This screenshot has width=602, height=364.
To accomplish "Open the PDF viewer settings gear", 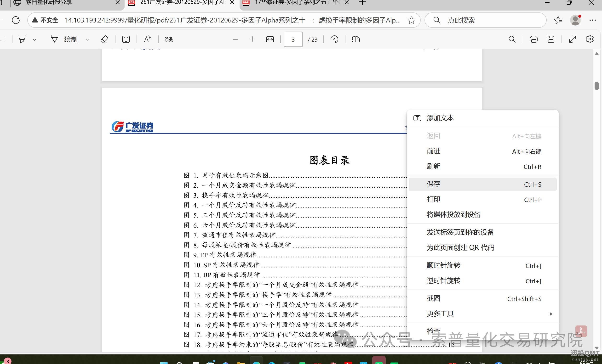I will [x=590, y=39].
